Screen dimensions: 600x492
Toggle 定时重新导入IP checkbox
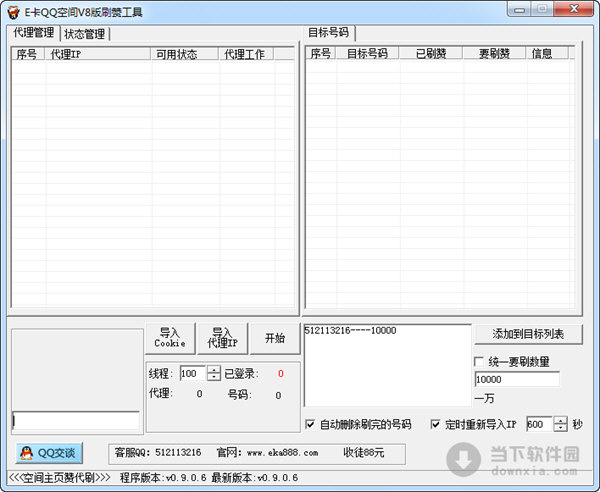coord(435,424)
